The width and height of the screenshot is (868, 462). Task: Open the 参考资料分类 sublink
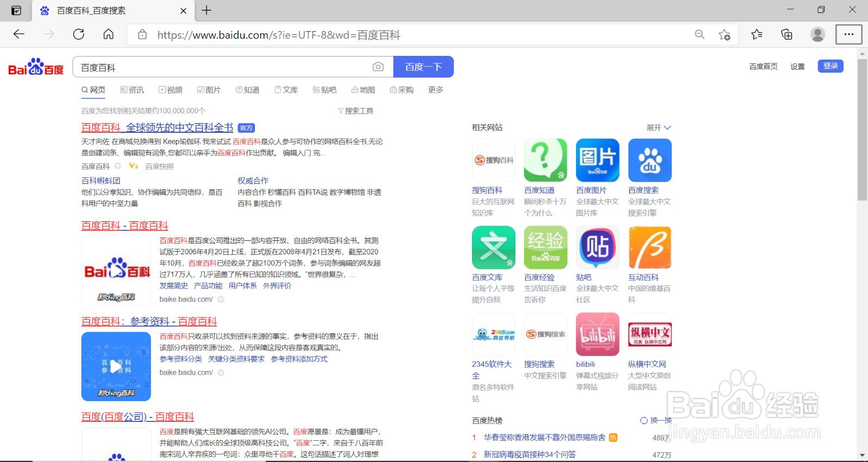(181, 359)
